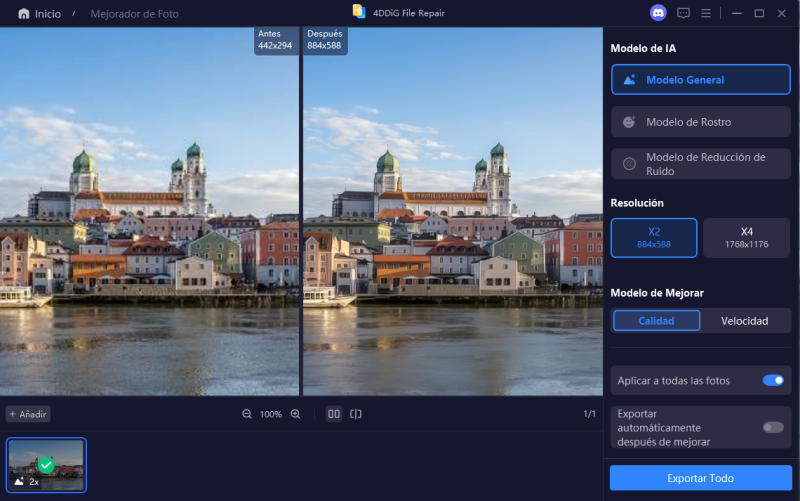Choose Modelo de Reducción de Ruido
The height and width of the screenshot is (501, 800).
point(700,164)
